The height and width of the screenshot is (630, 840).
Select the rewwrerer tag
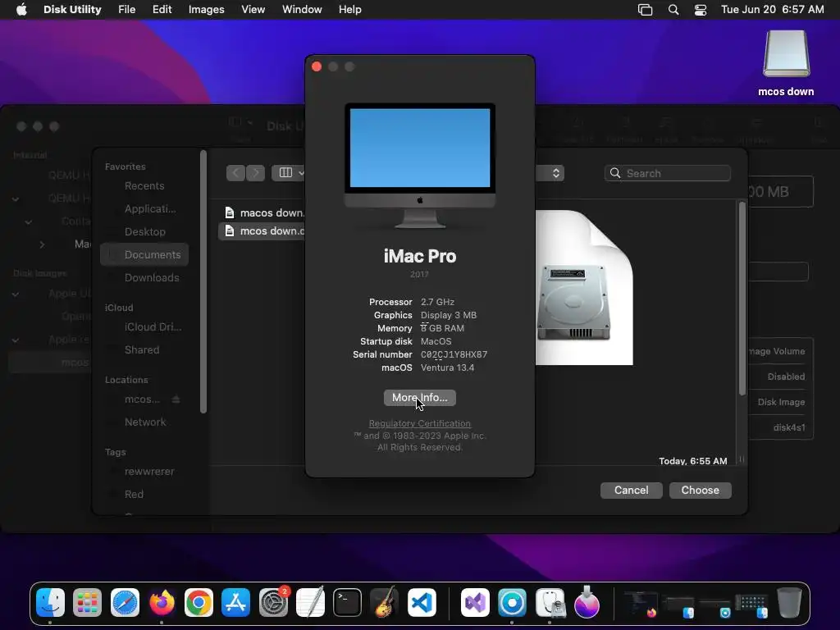click(144, 472)
